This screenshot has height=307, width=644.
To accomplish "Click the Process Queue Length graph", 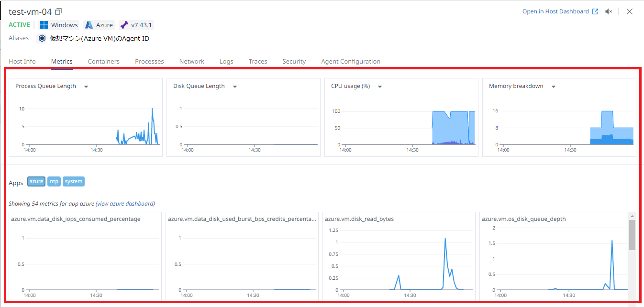I will click(86, 125).
